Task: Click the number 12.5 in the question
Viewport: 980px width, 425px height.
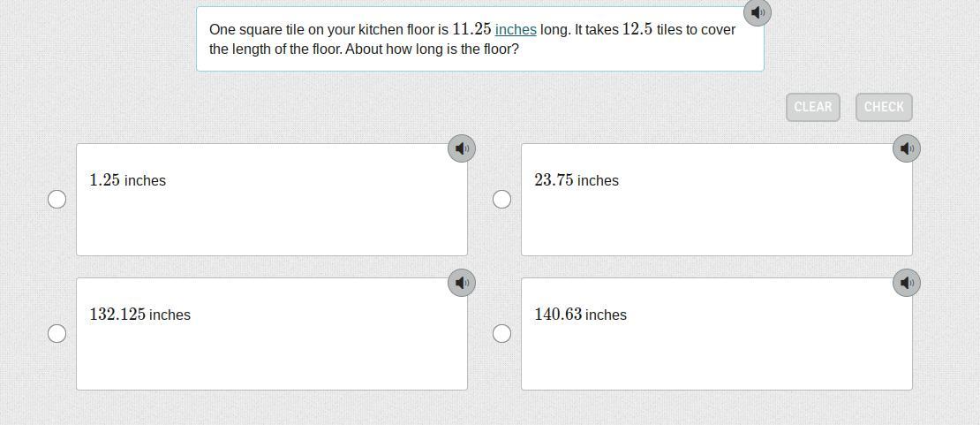Action: coord(637,29)
